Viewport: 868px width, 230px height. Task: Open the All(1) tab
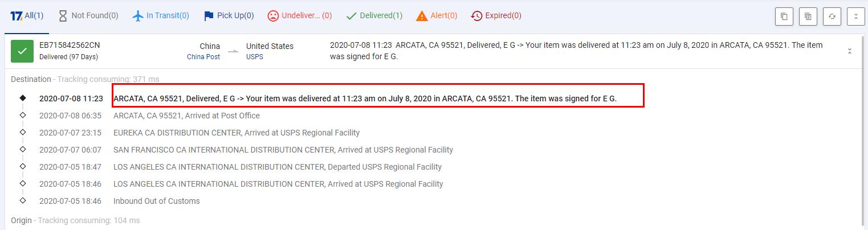tap(27, 16)
